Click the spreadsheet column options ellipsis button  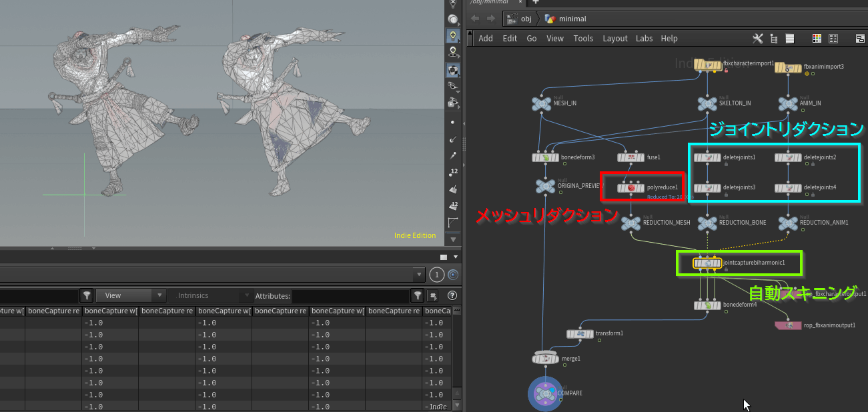click(457, 311)
